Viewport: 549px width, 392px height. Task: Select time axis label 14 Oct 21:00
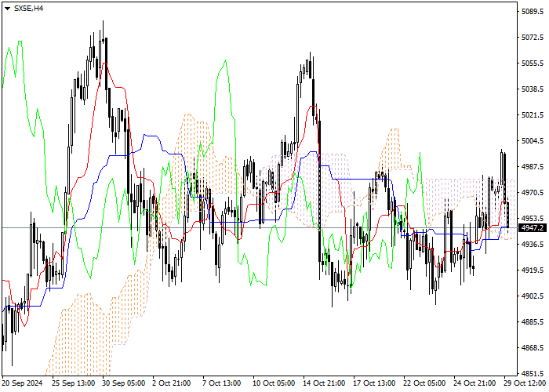pos(325,383)
